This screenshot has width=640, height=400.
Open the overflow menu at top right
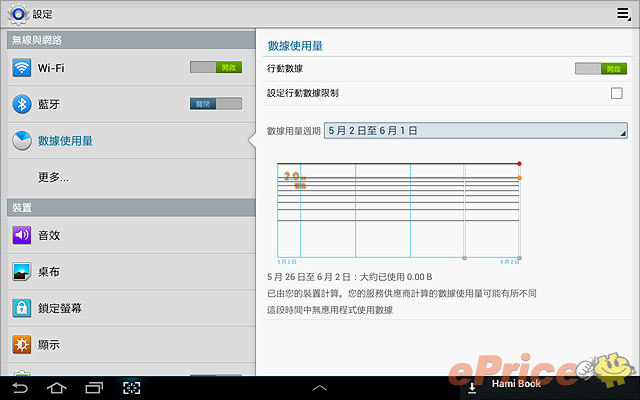[622, 14]
